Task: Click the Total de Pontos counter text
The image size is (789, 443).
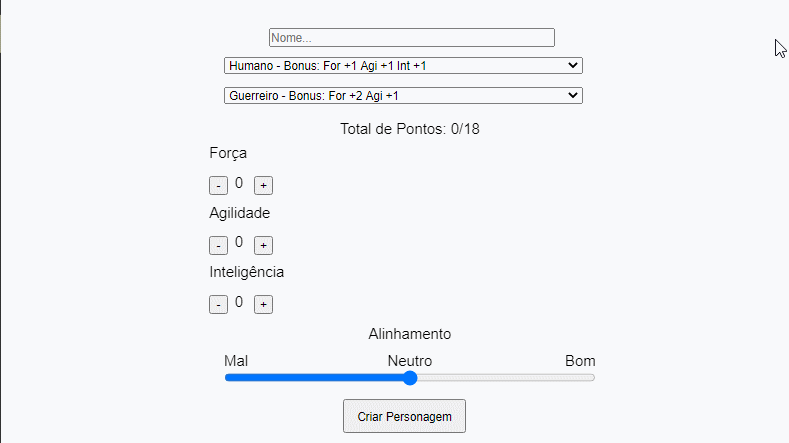Action: pos(410,129)
